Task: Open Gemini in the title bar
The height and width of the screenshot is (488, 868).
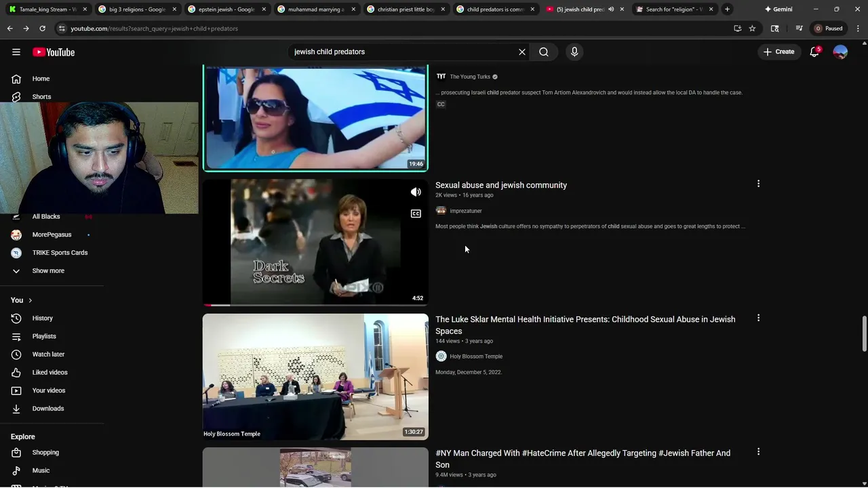Action: coord(778,9)
